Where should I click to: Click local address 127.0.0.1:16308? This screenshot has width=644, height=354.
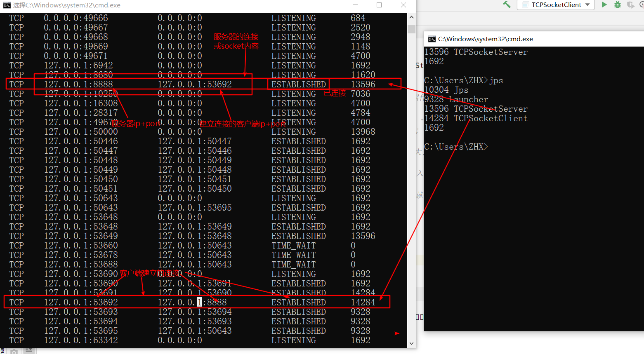click(x=81, y=103)
